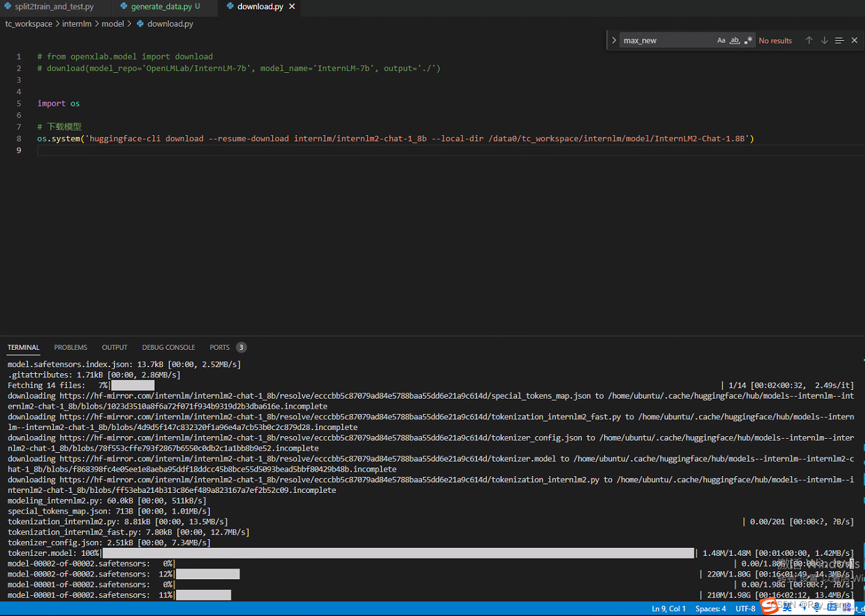The width and height of the screenshot is (865, 616).
Task: Click download.py in the breadcrumb
Action: 170,23
